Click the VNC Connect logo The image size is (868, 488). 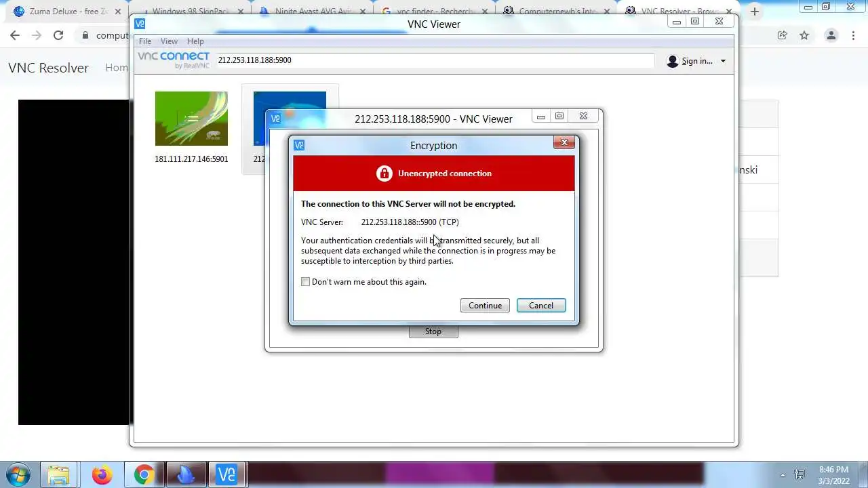(x=174, y=60)
